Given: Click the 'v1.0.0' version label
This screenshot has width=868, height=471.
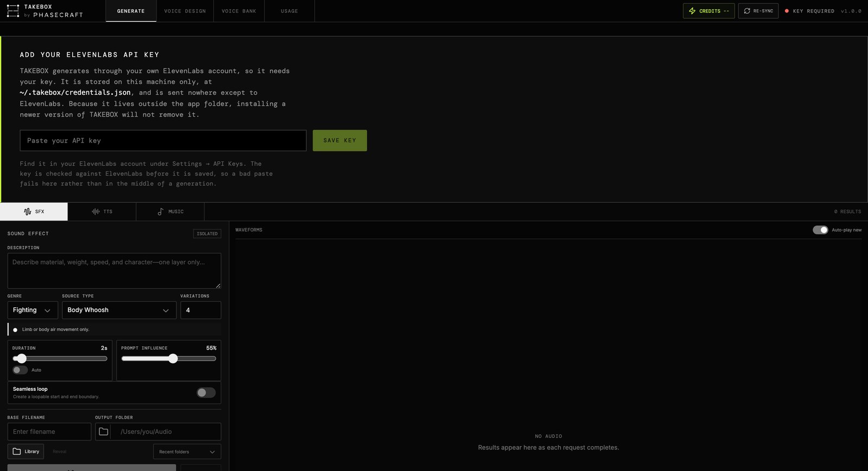Looking at the screenshot, I should tap(851, 11).
